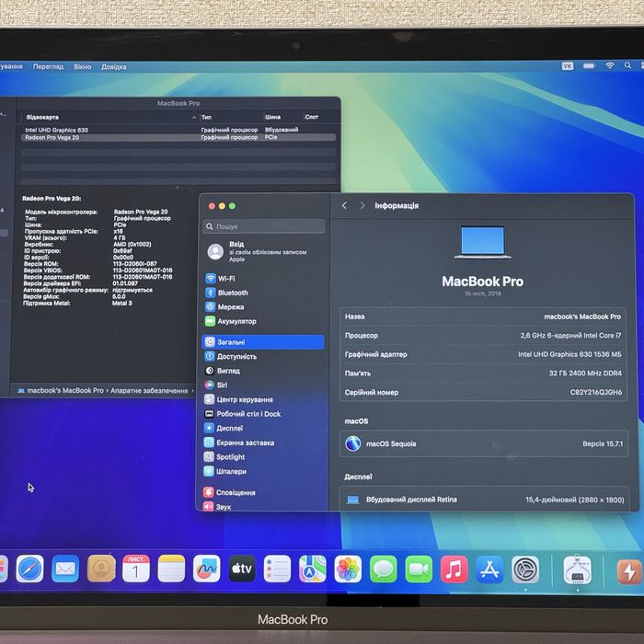This screenshot has width=644, height=644.
Task: Open Maps in the Dock
Action: [313, 569]
